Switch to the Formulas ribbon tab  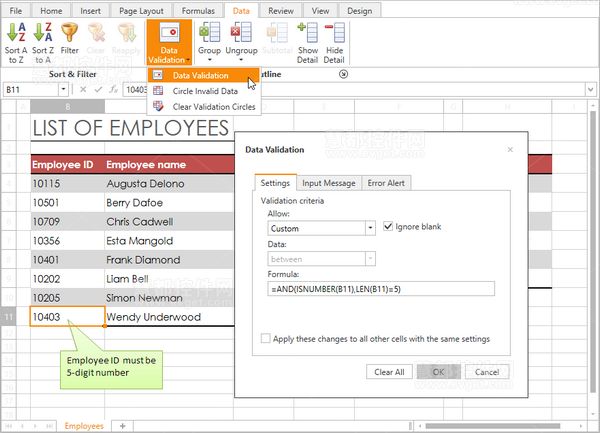(x=198, y=11)
